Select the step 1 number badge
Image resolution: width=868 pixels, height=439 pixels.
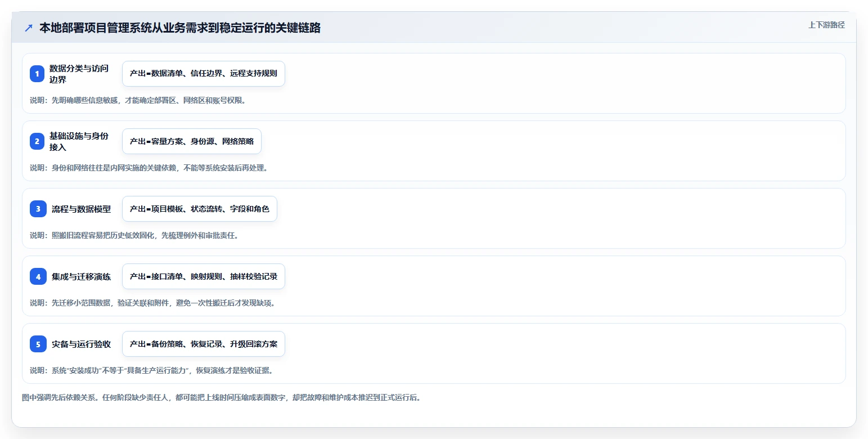[37, 74]
